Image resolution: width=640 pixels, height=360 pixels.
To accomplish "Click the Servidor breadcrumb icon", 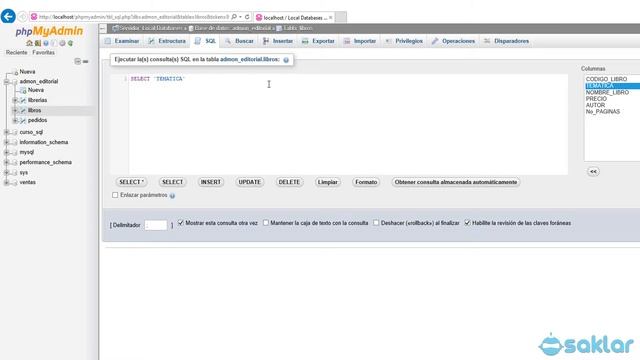I will coord(116,28).
